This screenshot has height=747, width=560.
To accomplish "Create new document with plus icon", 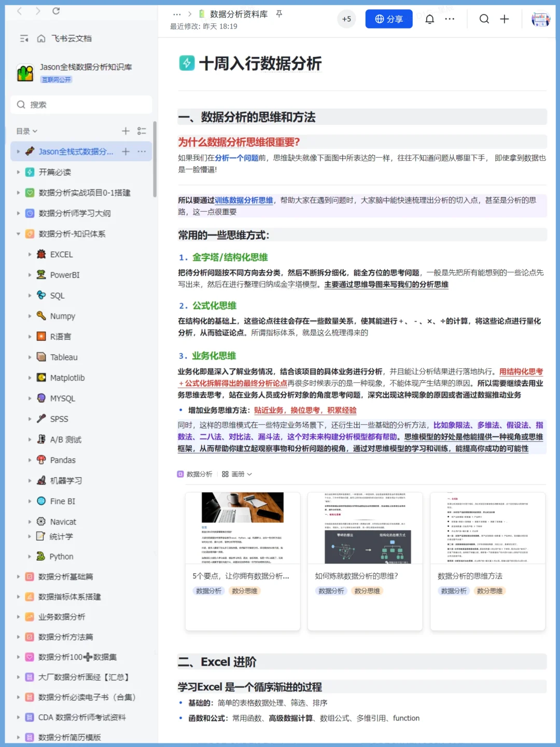I will pyautogui.click(x=505, y=19).
